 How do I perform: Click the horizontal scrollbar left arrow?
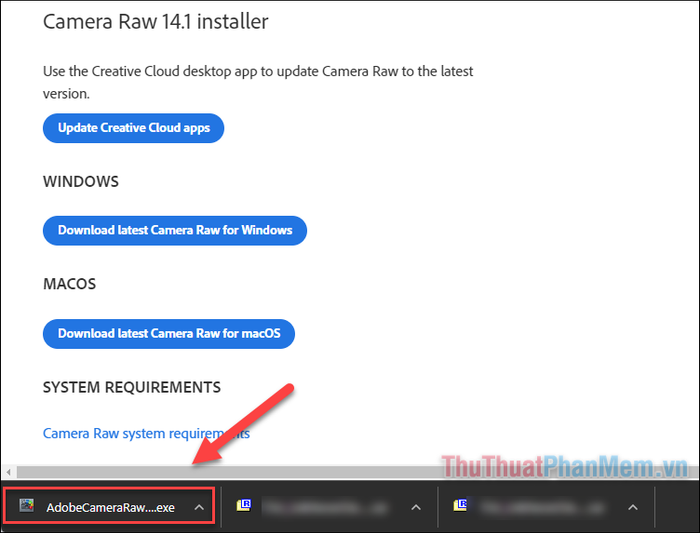8,471
